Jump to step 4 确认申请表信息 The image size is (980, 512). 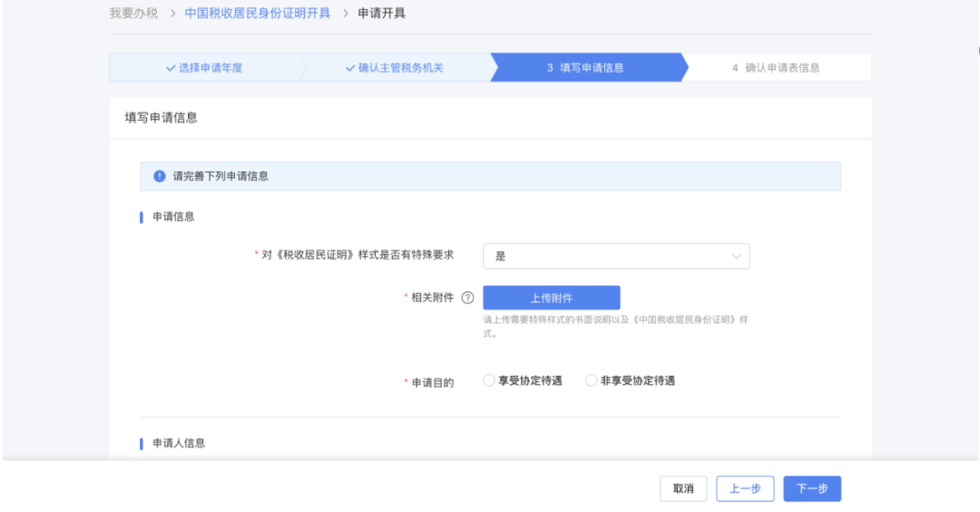click(x=776, y=68)
